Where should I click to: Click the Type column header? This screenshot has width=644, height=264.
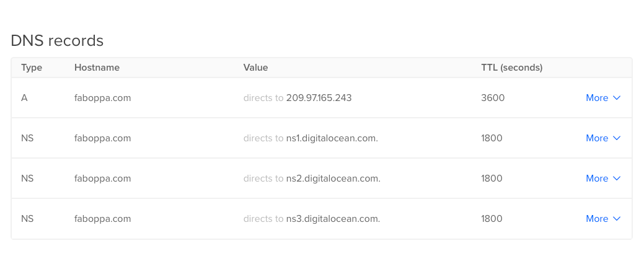coord(32,68)
